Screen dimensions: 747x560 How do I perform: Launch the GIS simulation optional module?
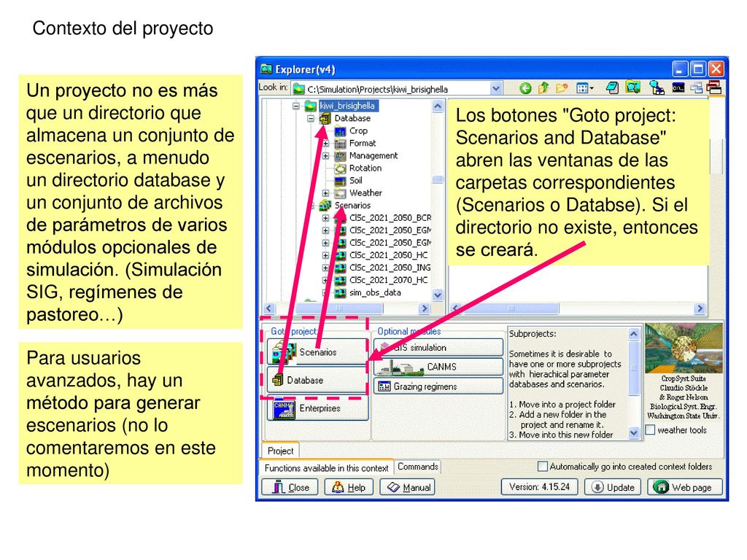438,348
